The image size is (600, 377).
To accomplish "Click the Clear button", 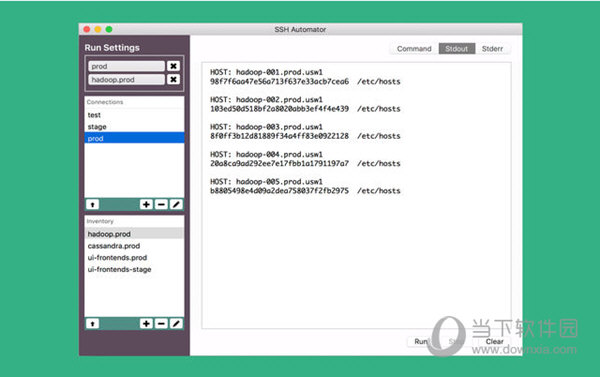I will (x=494, y=341).
